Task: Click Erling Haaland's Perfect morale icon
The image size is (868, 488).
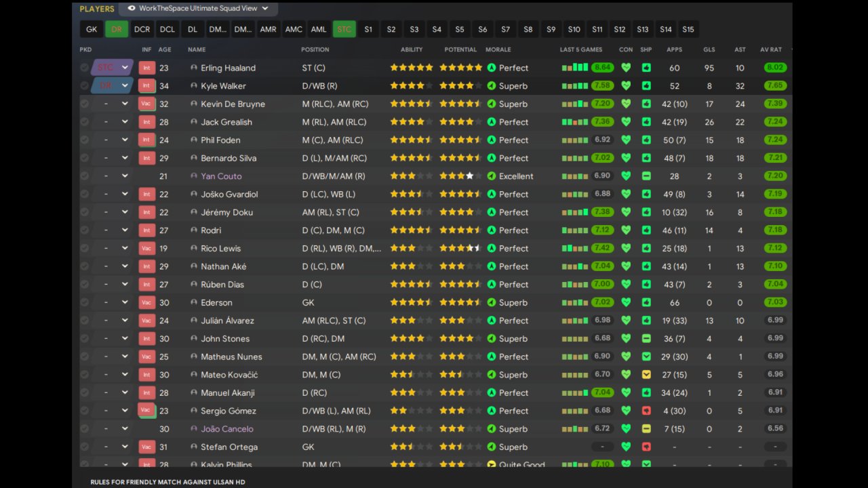Action: click(492, 68)
